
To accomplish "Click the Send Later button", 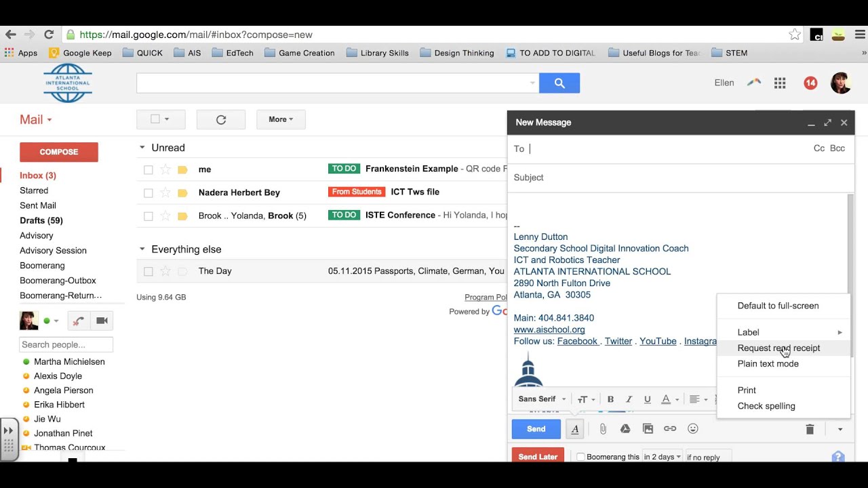I will [538, 456].
